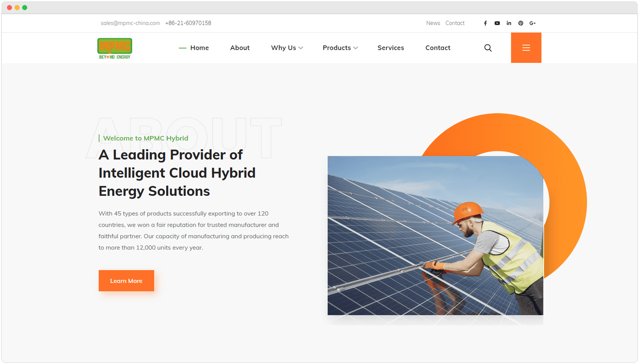Click the sales@mpmc-china.com email link
This screenshot has height=364, width=639.
[130, 23]
